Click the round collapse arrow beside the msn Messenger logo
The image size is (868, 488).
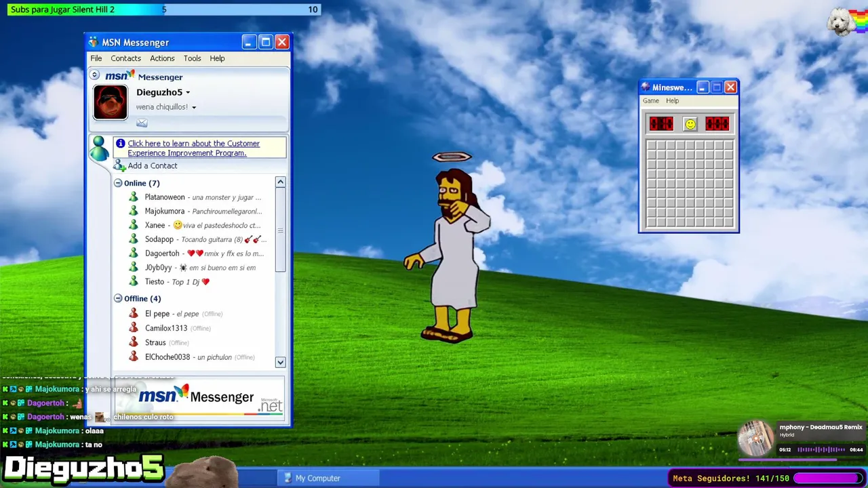coord(95,75)
